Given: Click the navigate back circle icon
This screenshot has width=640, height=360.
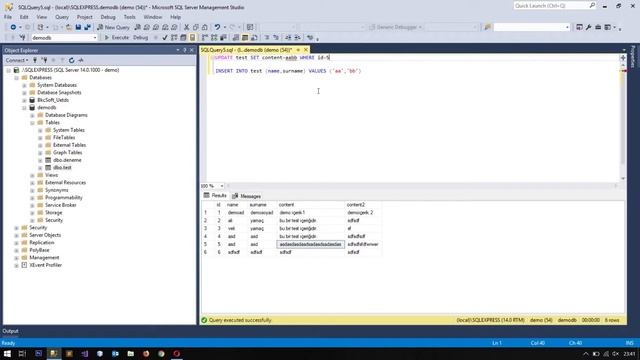Looking at the screenshot, I should click(13, 27).
